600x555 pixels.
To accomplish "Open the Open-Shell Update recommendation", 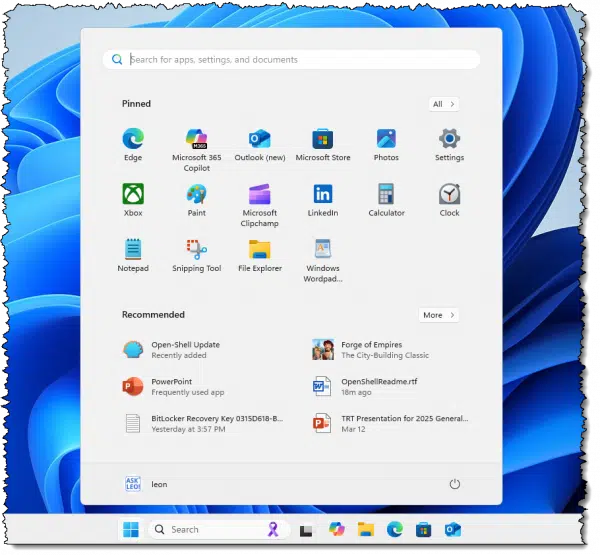I will (x=171, y=349).
